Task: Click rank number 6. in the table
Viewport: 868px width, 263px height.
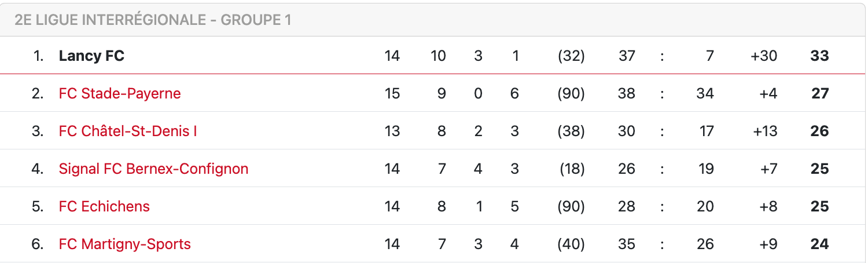Action: 38,244
